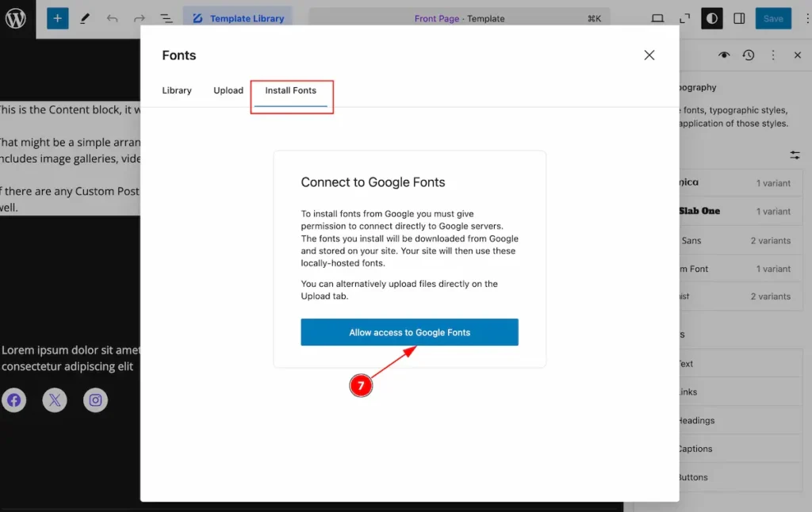Select the Font row with 1 variant
Viewport: 812px width, 512px height.
click(741, 269)
